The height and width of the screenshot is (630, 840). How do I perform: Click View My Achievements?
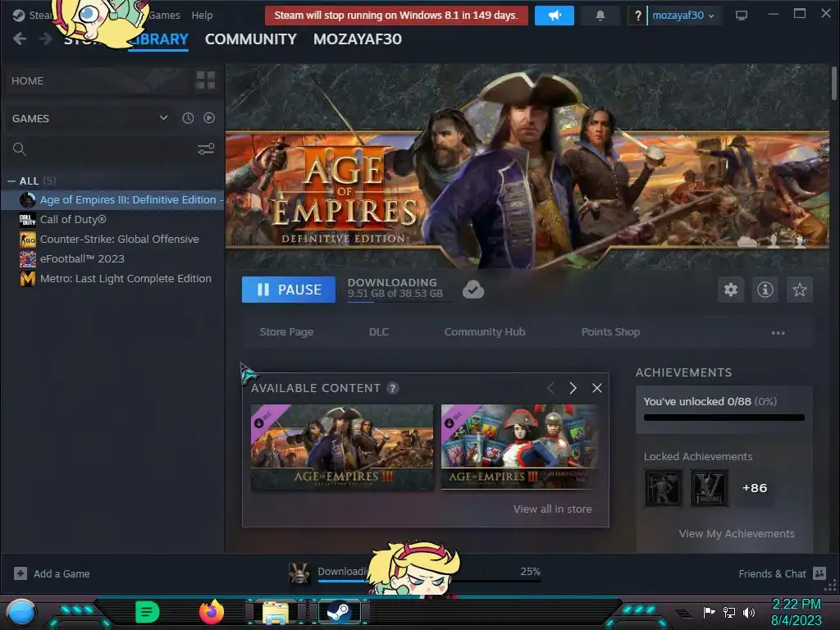pos(737,533)
